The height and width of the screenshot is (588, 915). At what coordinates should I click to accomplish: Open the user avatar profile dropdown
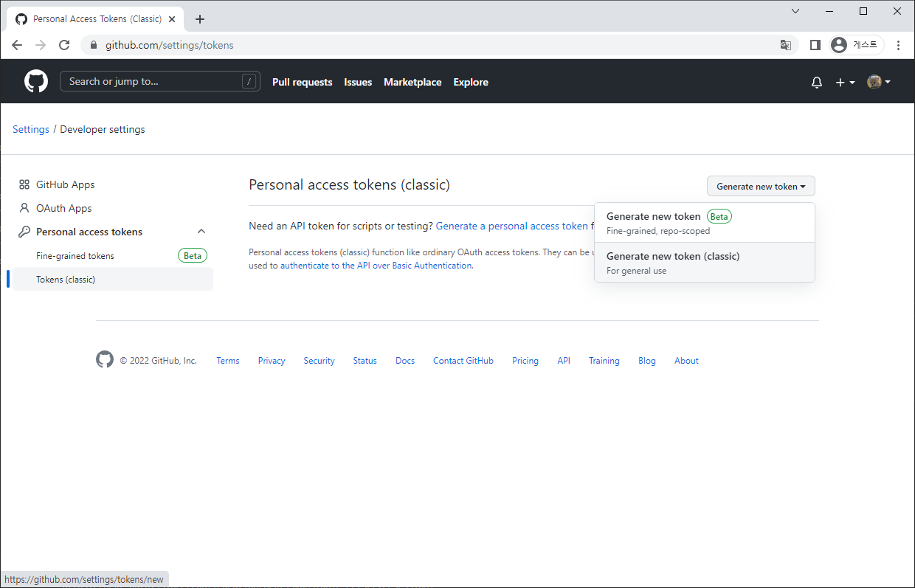click(x=878, y=83)
